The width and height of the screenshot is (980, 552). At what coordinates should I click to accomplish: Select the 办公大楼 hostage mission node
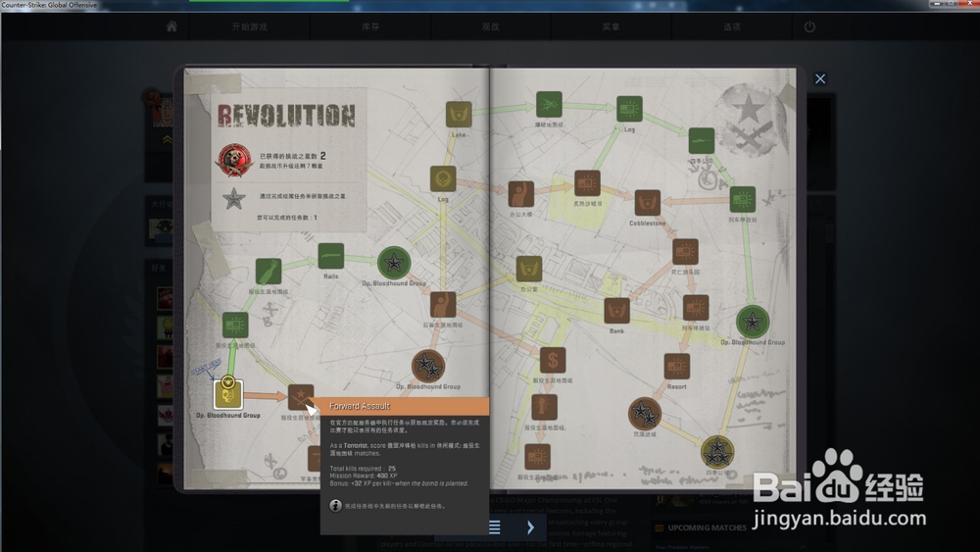[520, 194]
